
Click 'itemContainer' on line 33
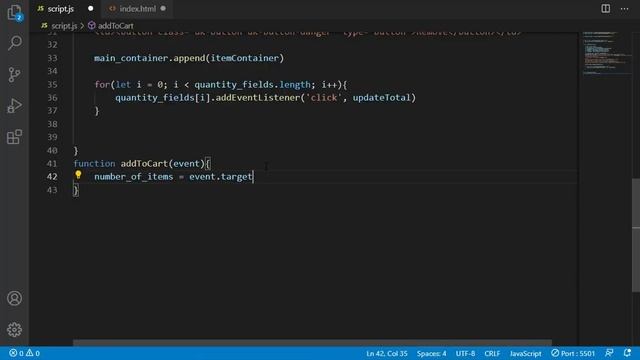coord(244,58)
